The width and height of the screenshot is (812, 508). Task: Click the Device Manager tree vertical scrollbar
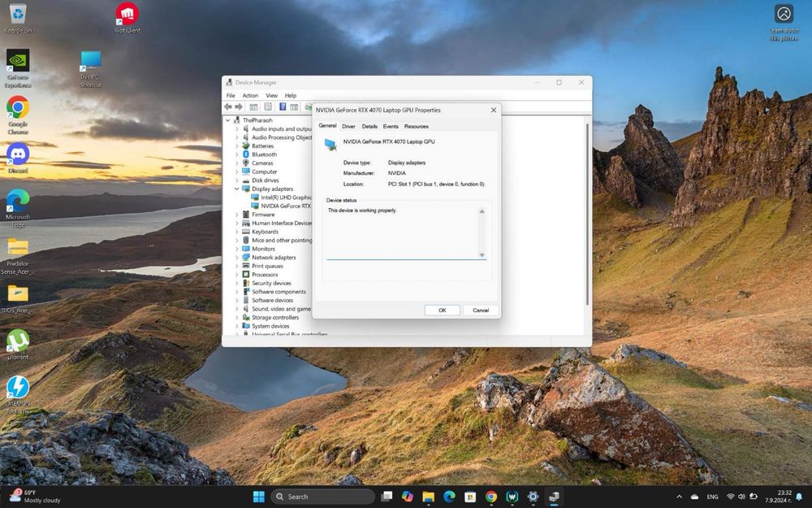[x=587, y=214]
